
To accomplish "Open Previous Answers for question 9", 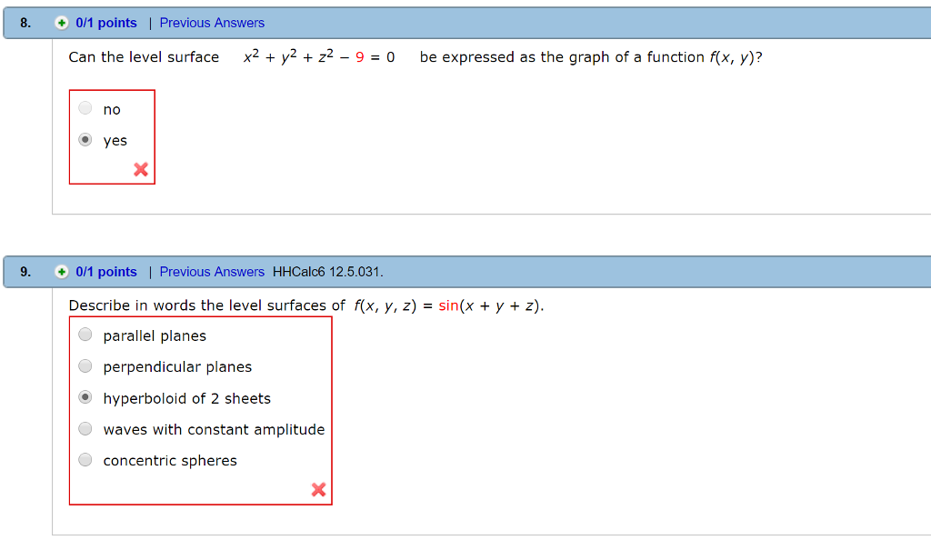I will (x=212, y=271).
